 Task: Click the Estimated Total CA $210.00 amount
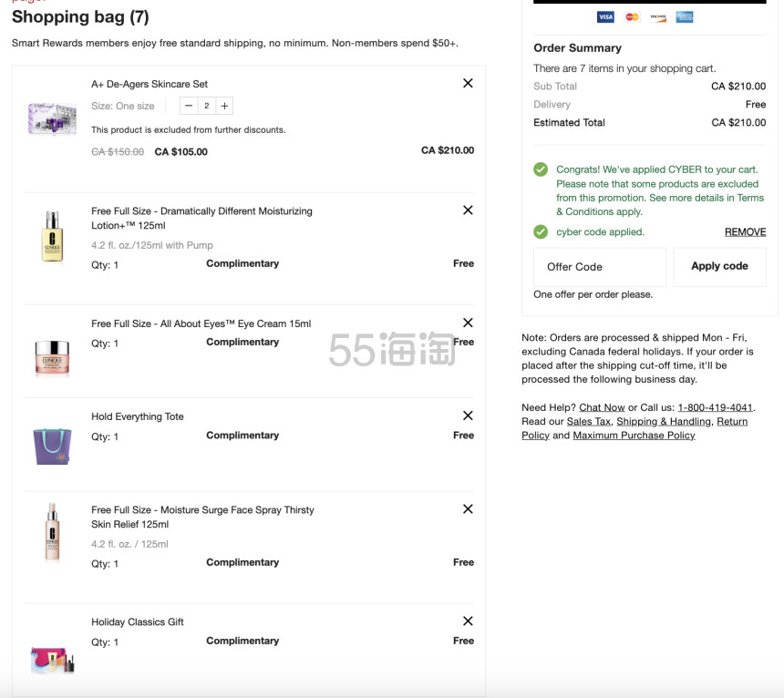738,122
